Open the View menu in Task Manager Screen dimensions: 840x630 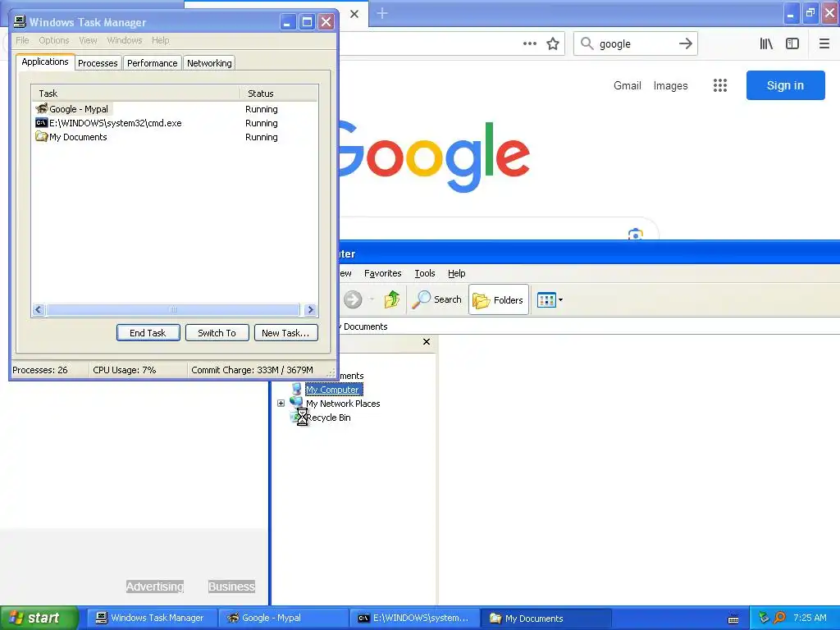tap(88, 40)
